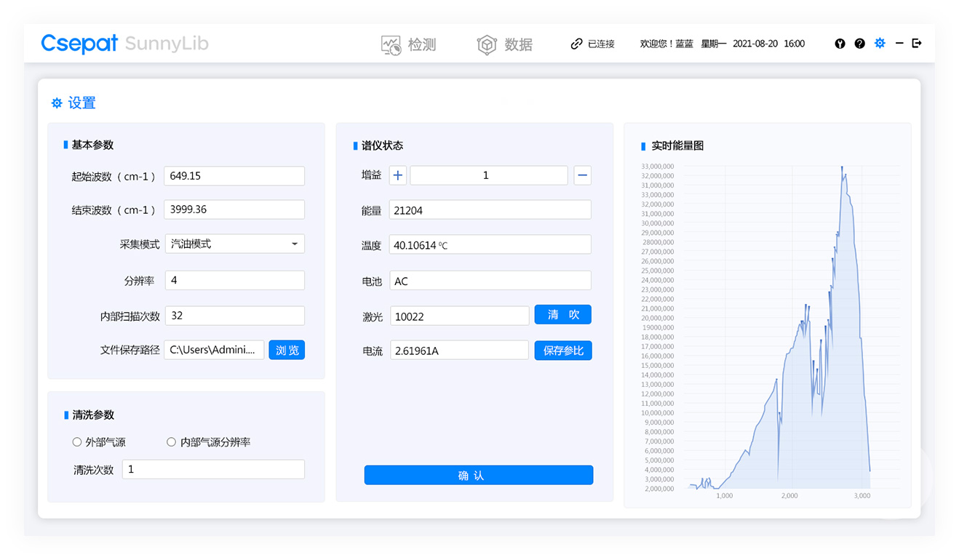Open the wrench maintenance tool icon
Screen dimensions: 959x560
tap(840, 44)
